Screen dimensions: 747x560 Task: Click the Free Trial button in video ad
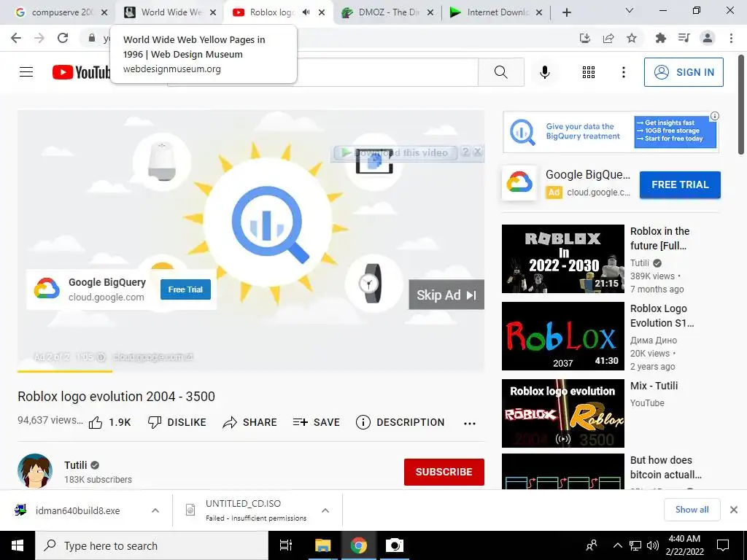pos(185,289)
